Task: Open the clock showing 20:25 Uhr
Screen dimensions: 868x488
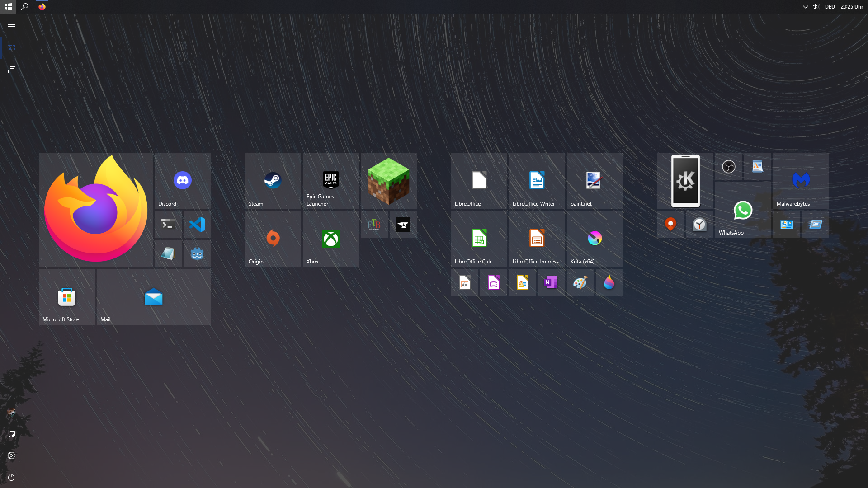Action: (852, 7)
